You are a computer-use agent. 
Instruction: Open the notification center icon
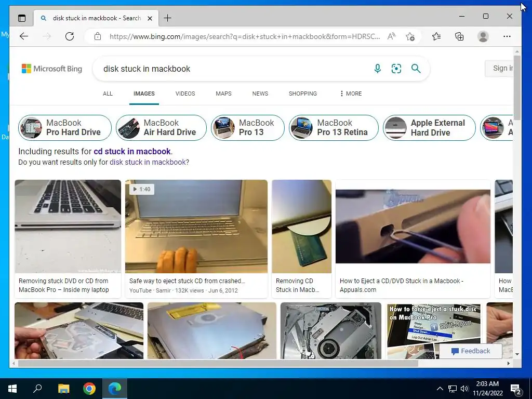516,389
